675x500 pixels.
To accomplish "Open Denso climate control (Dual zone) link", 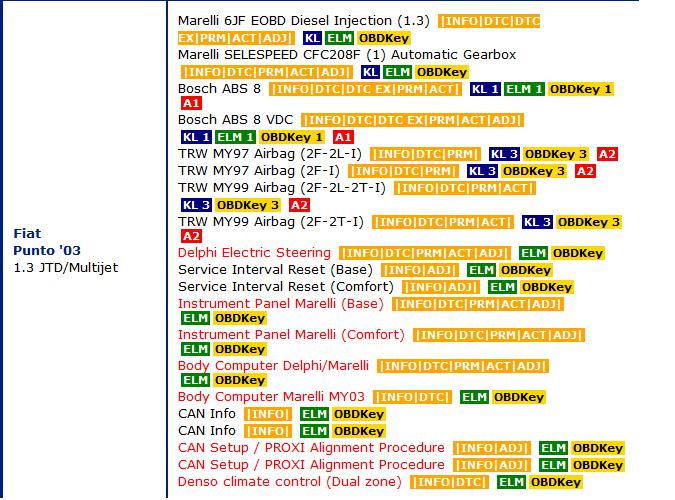I will [x=289, y=482].
